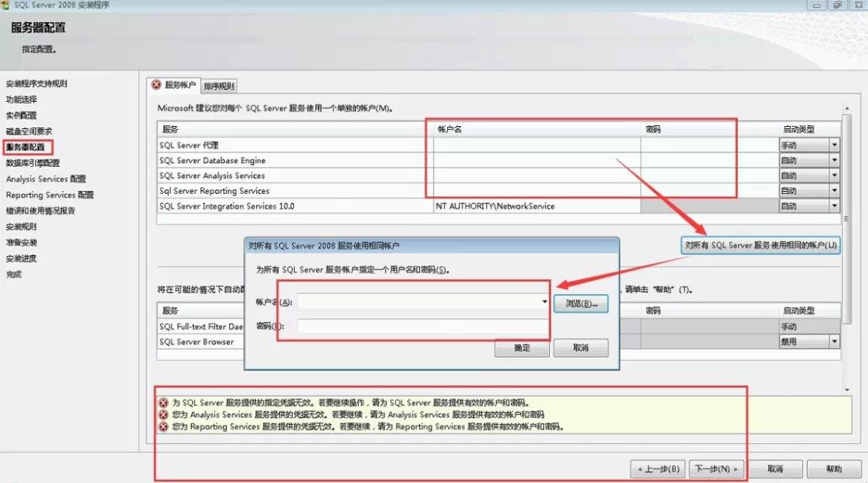Open startup type dropdown for Integration Services
The width and height of the screenshot is (868, 483).
[x=834, y=206]
